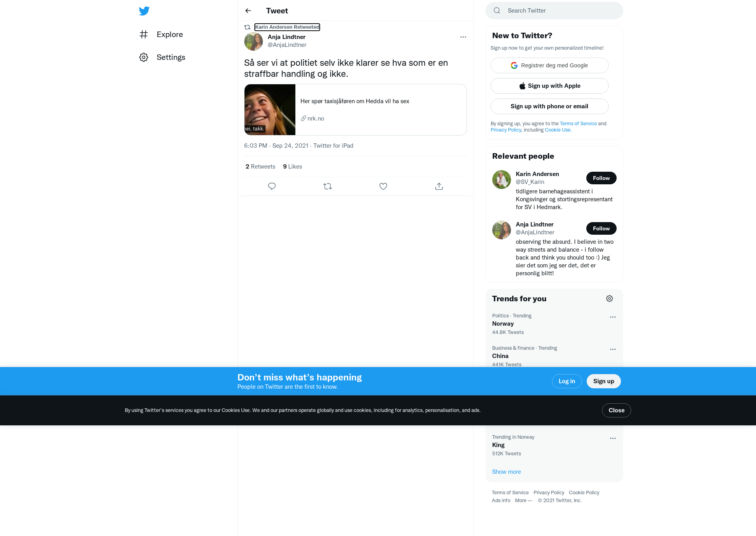Reply to the tweet with the comment icon
This screenshot has width=756, height=536.
click(x=272, y=186)
